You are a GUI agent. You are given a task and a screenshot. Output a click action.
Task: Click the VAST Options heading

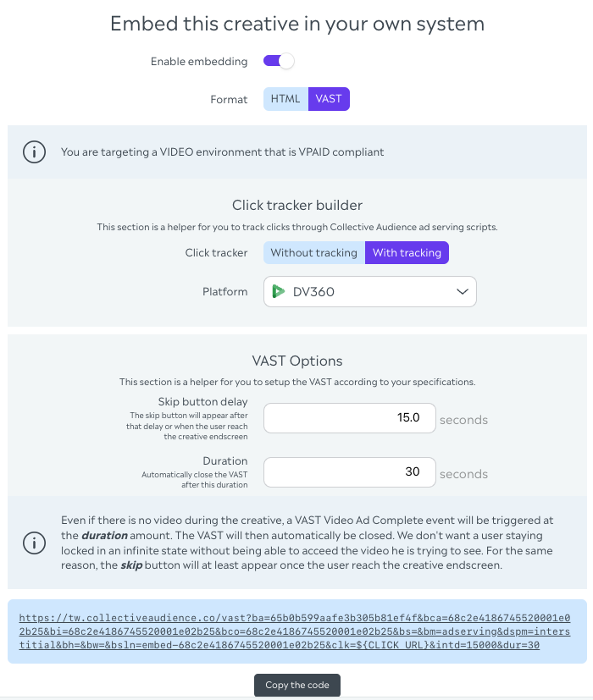coord(296,361)
